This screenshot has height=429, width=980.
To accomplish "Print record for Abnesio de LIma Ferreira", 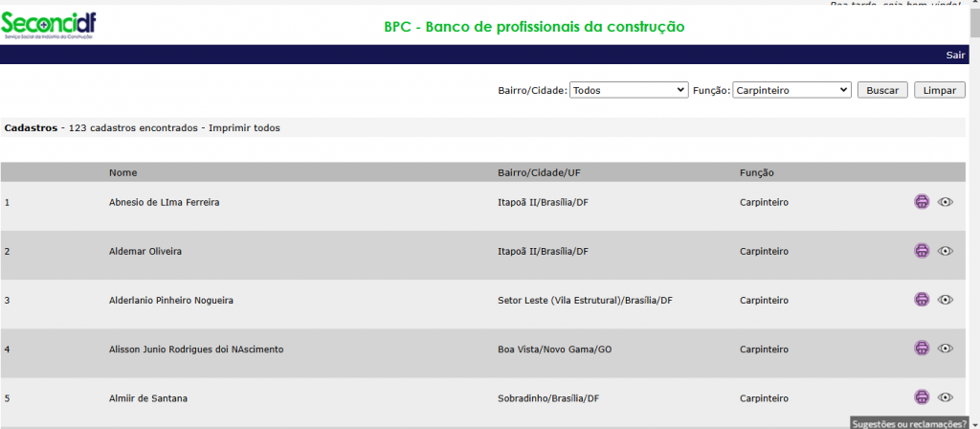I will point(922,201).
